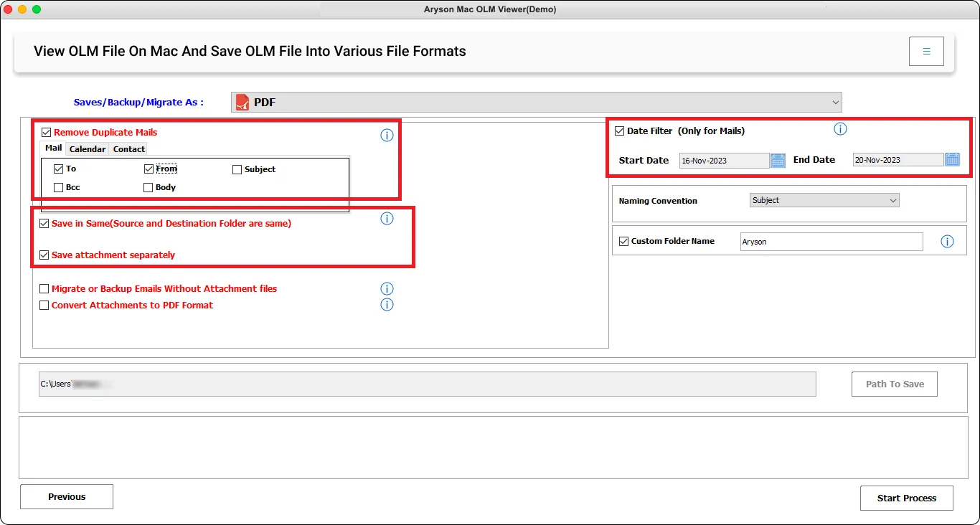The image size is (980, 525).
Task: Enable the Body checkbox
Action: [x=149, y=188]
